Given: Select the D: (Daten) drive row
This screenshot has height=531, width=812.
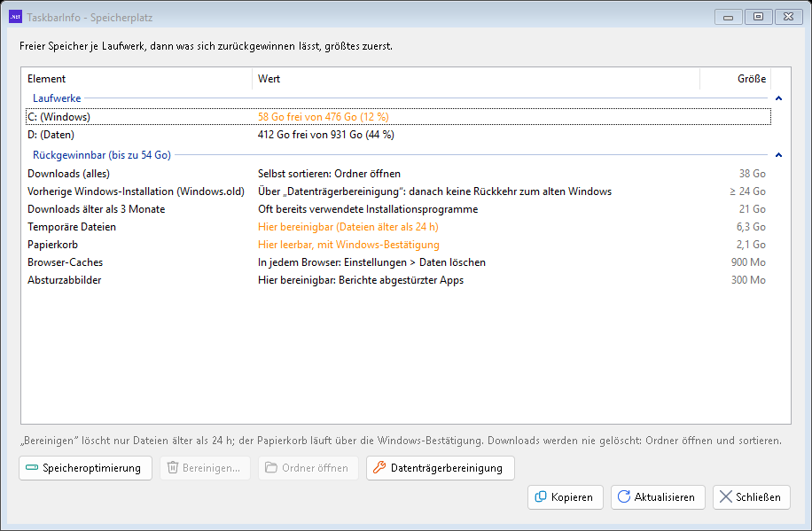Looking at the screenshot, I should tap(398, 135).
